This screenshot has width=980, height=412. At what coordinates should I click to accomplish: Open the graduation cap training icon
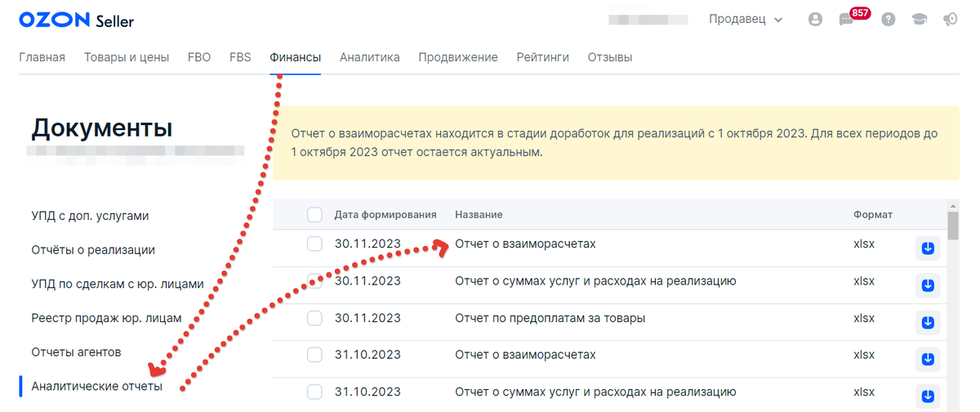coord(920,20)
